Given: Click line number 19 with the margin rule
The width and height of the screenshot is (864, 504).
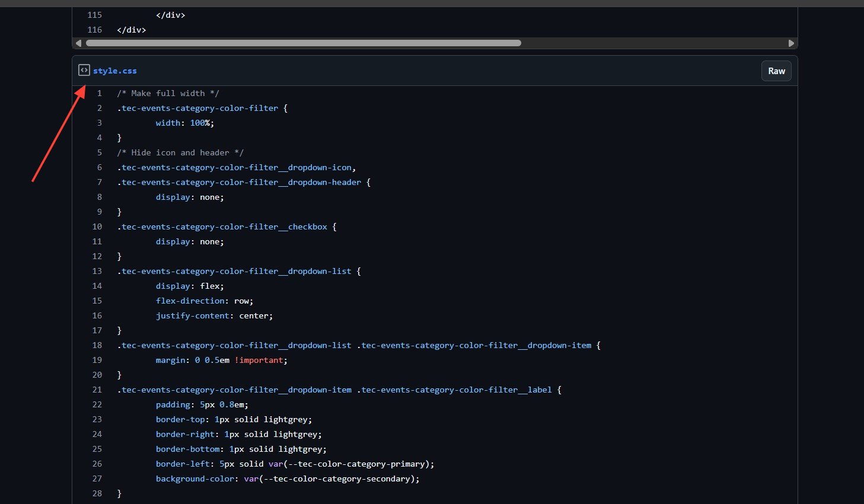Looking at the screenshot, I should [x=97, y=360].
